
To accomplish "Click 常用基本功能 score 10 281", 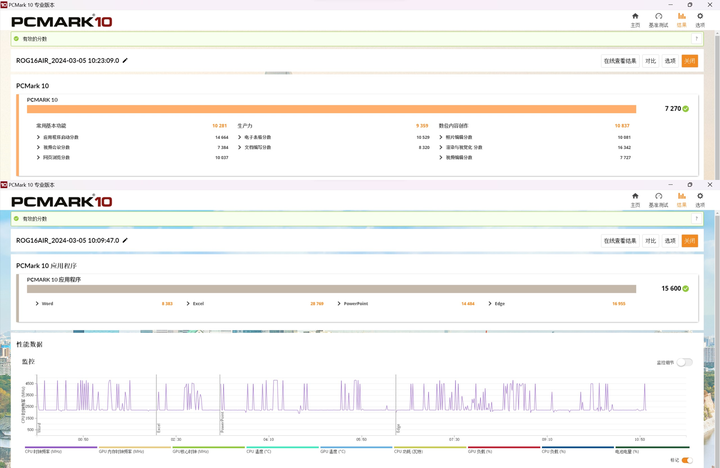I will coord(219,125).
